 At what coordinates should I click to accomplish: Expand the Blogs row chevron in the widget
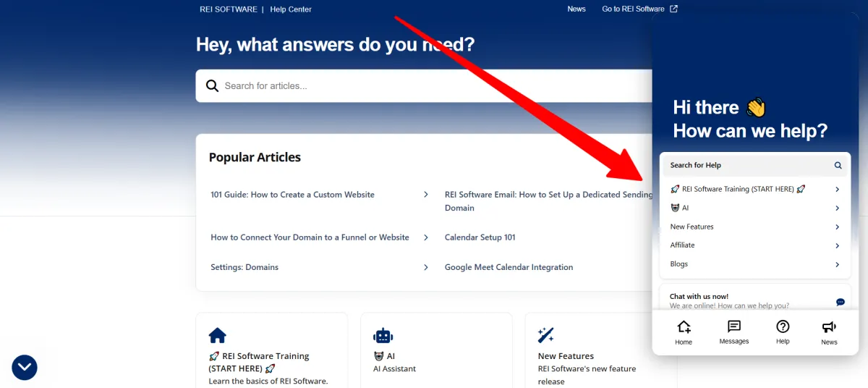click(837, 265)
